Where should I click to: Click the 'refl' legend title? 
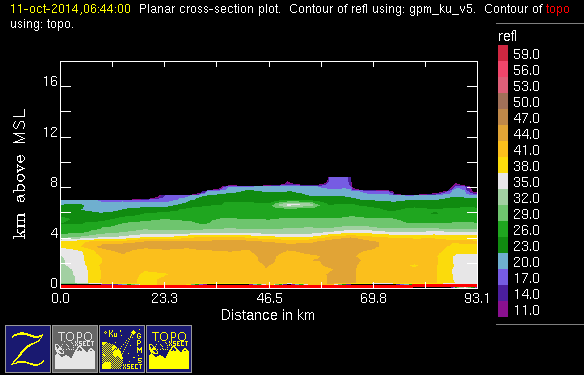(x=507, y=36)
